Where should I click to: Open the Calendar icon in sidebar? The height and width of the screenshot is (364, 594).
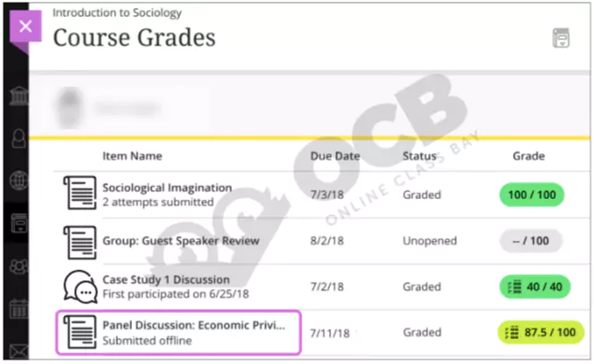(16, 308)
